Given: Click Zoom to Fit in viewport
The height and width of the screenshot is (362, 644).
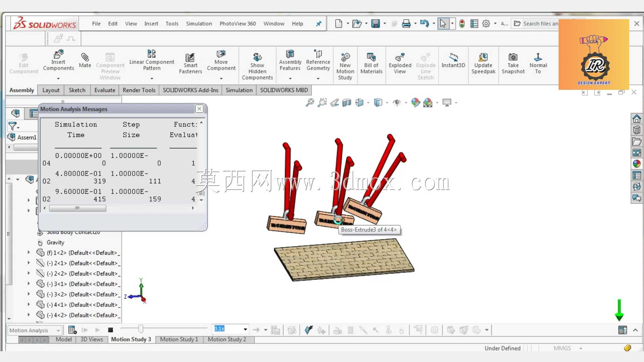Looking at the screenshot, I should tap(310, 103).
